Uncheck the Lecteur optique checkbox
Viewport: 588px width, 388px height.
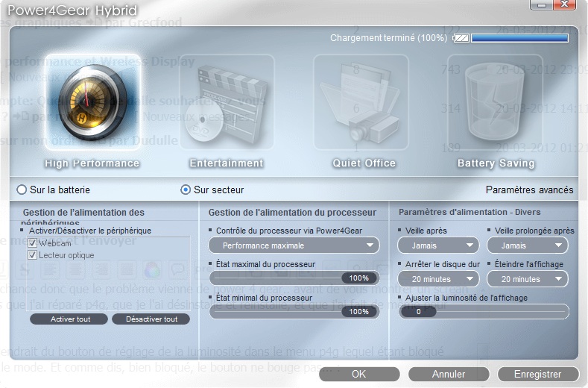(33, 255)
